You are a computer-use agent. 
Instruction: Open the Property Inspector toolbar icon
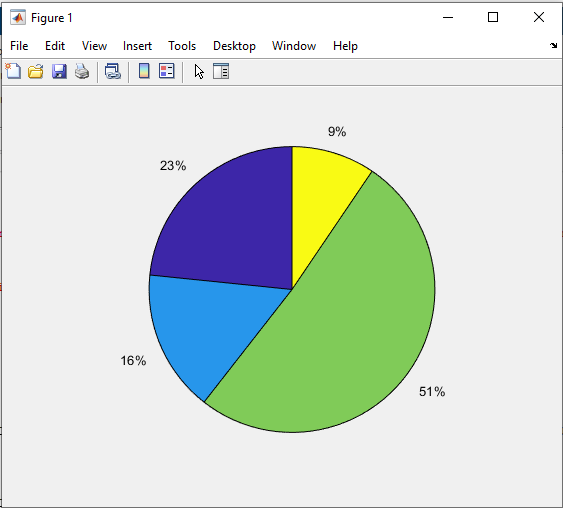221,71
